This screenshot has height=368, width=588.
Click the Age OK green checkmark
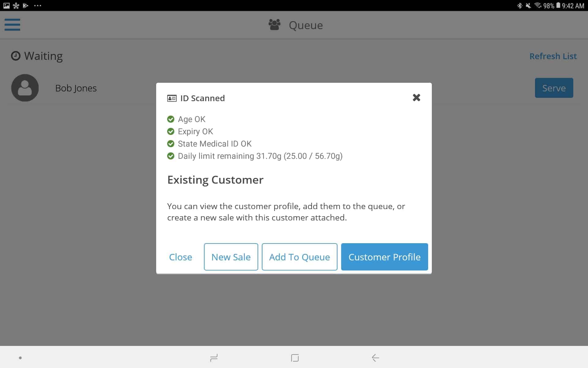tap(171, 119)
